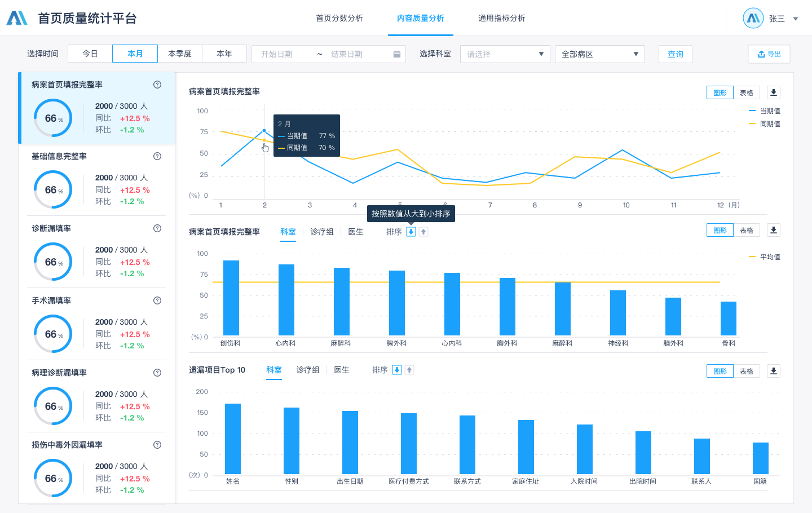Image resolution: width=812 pixels, height=513 pixels.
Task: Click the 导出 export button
Action: tap(769, 54)
